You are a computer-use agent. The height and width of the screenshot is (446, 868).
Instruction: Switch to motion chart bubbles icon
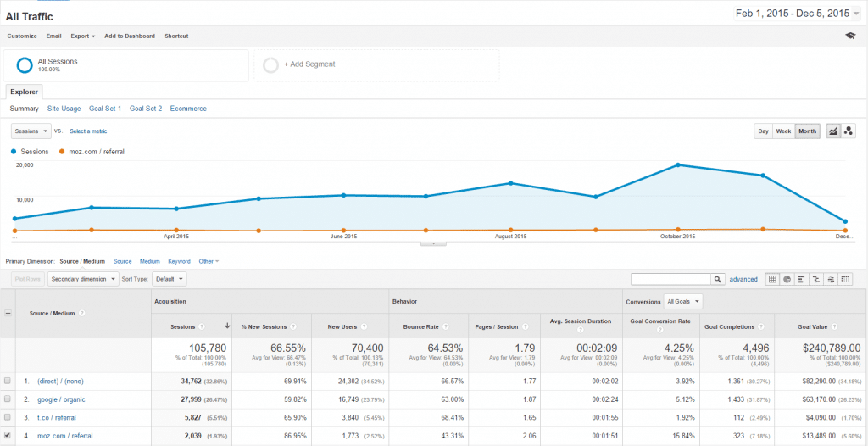848,131
